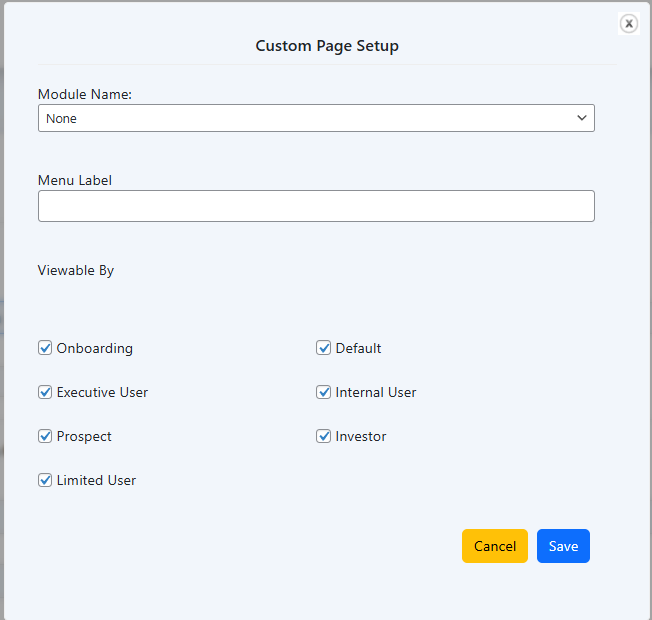Screen dimensions: 652x620
Task: Toggle the Prospect checkbox box
Action: pos(45,436)
